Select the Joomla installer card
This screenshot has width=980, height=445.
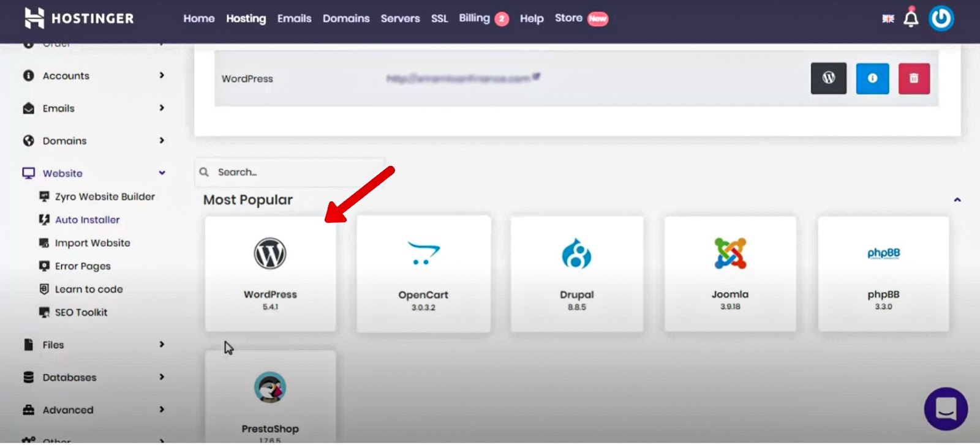click(730, 274)
